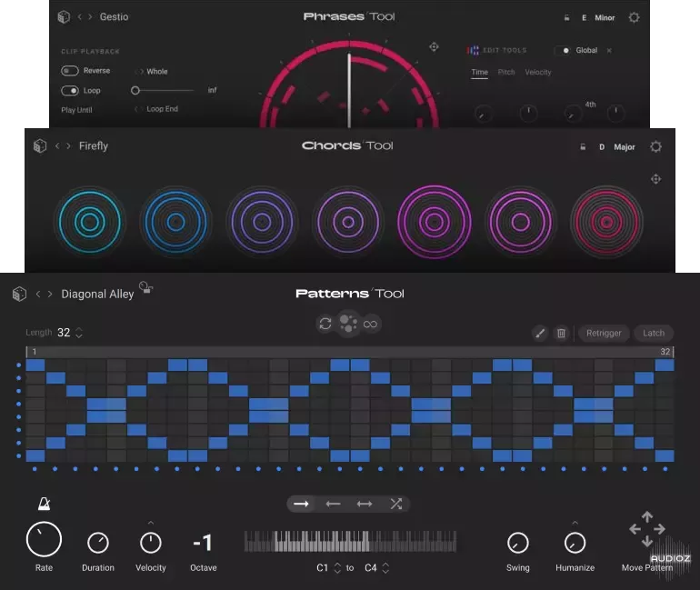Open the Major scale dropdown in Chords Tool

(x=625, y=146)
